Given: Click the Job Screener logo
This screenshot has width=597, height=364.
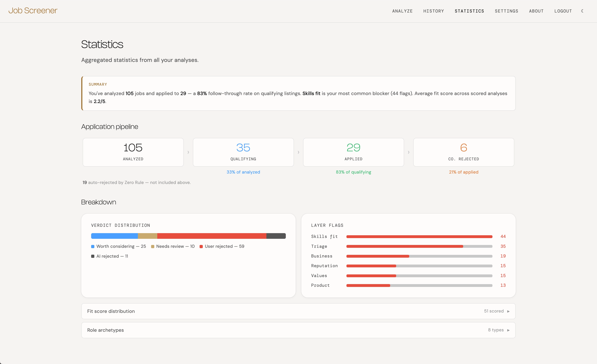Looking at the screenshot, I should (33, 10).
